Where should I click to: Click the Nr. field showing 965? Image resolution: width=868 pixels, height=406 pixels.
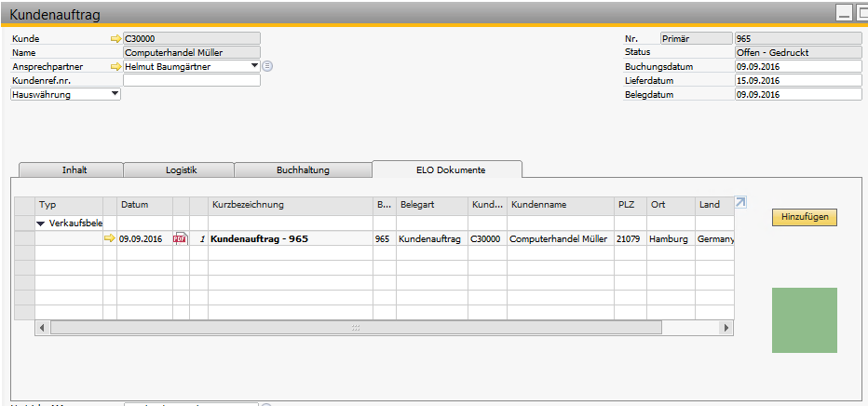[798, 39]
